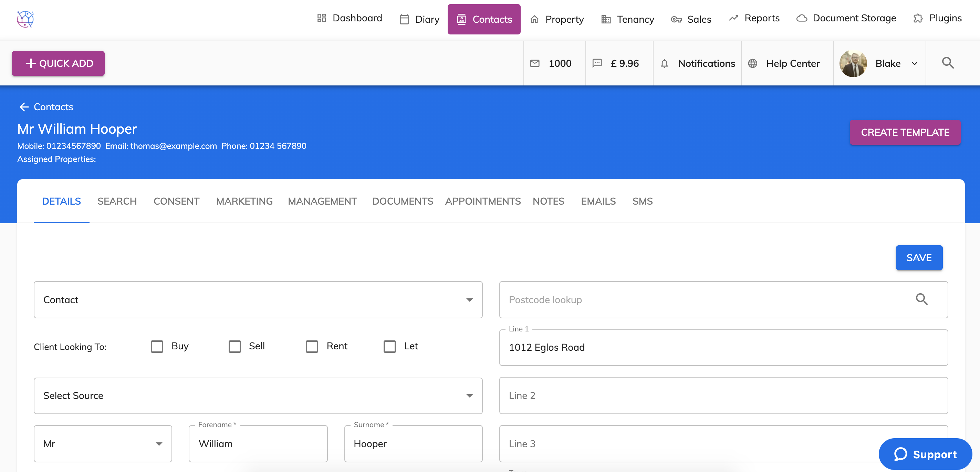This screenshot has width=980, height=472.
Task: Click the email credits envelope icon
Action: (x=534, y=63)
